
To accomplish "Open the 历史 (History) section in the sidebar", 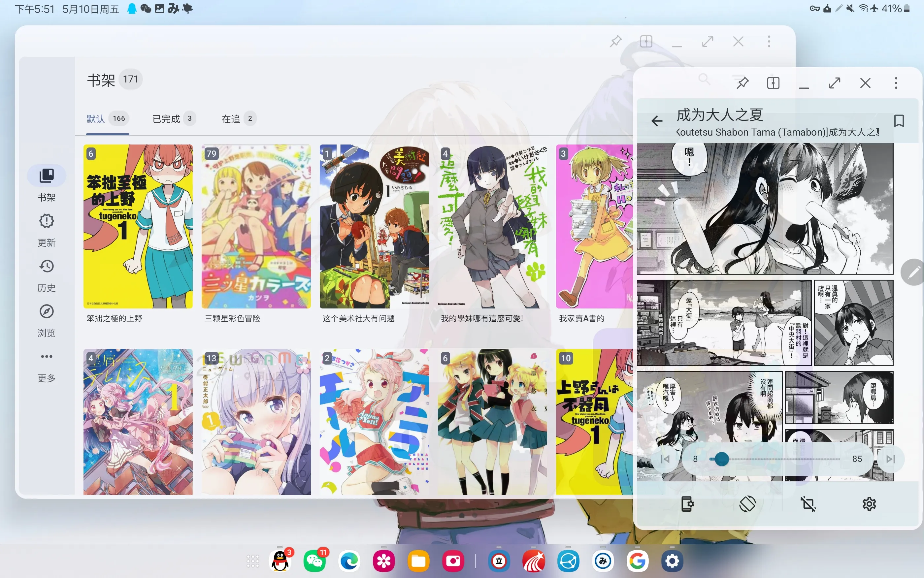I will tap(46, 274).
